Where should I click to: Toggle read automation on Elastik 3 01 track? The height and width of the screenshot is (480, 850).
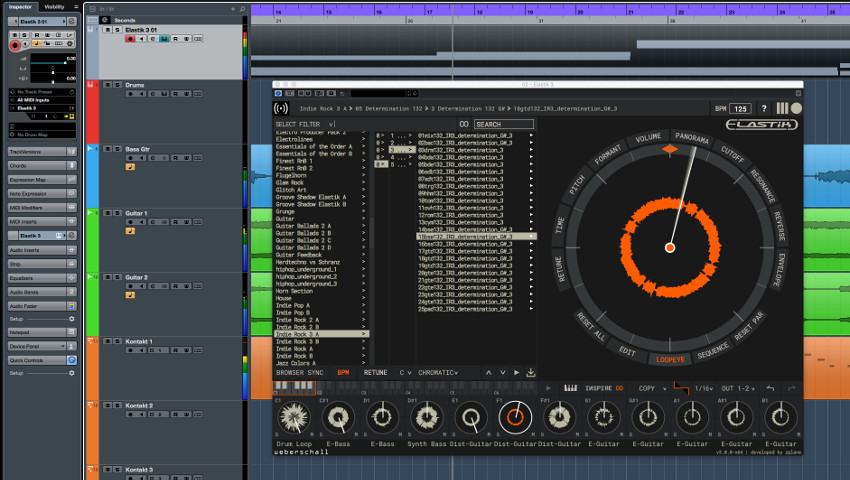click(175, 39)
